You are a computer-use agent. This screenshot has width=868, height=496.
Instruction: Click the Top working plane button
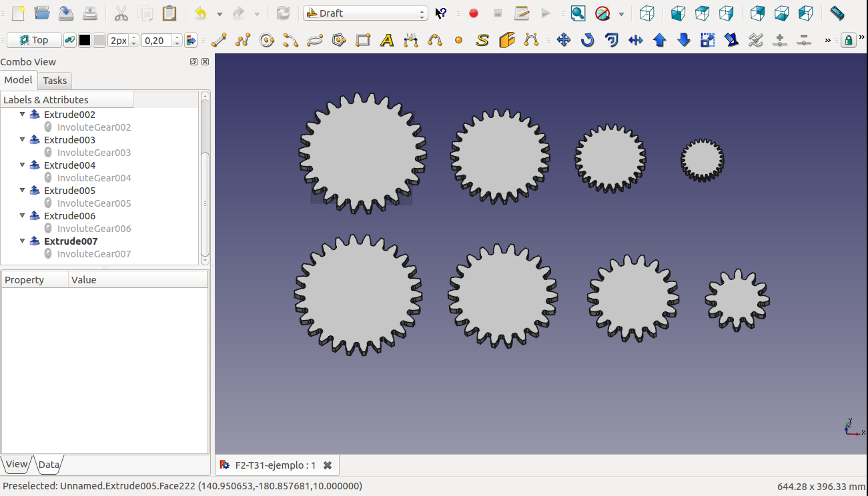(34, 41)
